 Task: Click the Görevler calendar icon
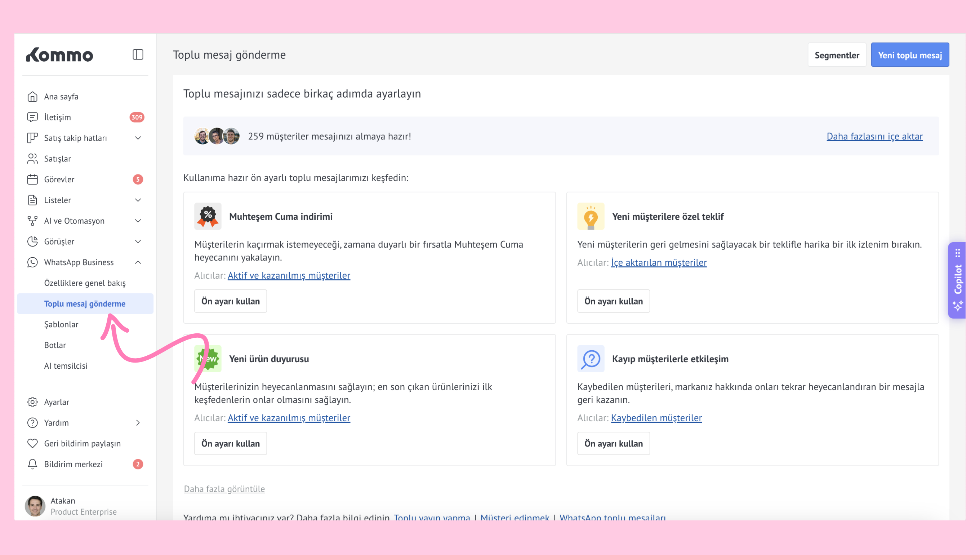tap(32, 179)
